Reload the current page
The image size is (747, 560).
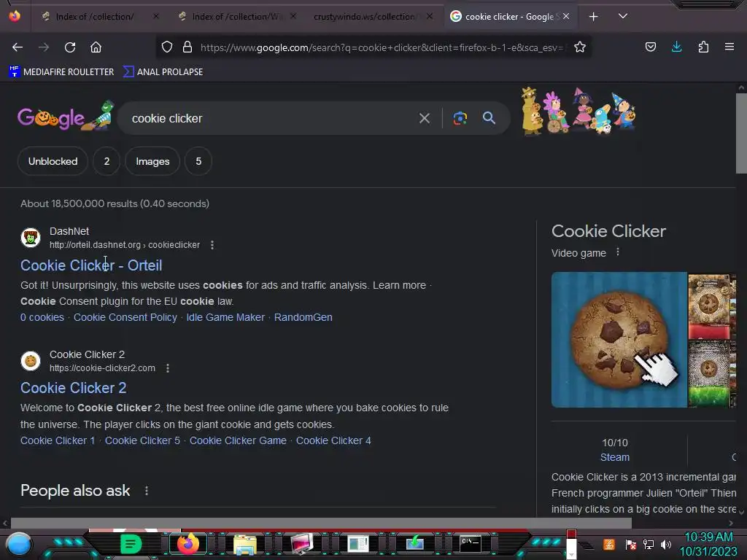[70, 47]
